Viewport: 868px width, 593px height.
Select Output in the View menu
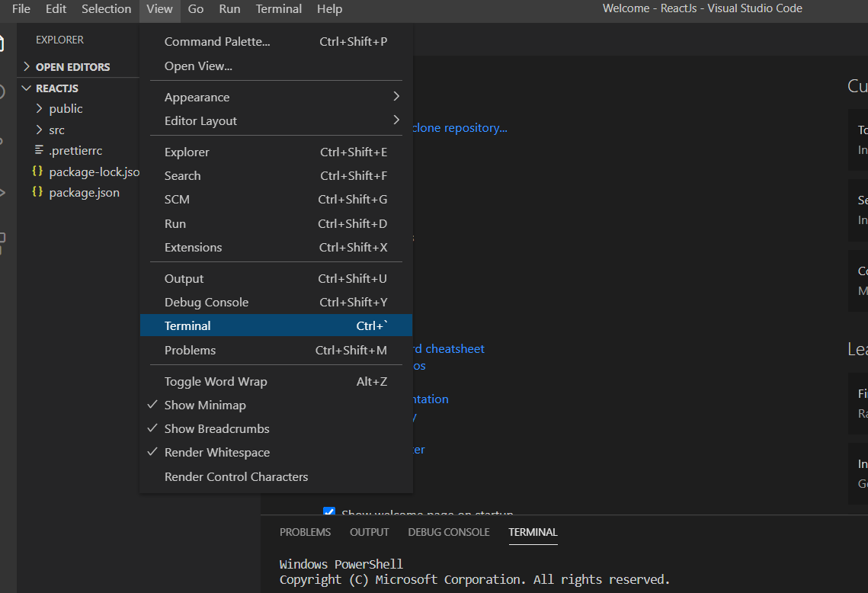pos(276,278)
